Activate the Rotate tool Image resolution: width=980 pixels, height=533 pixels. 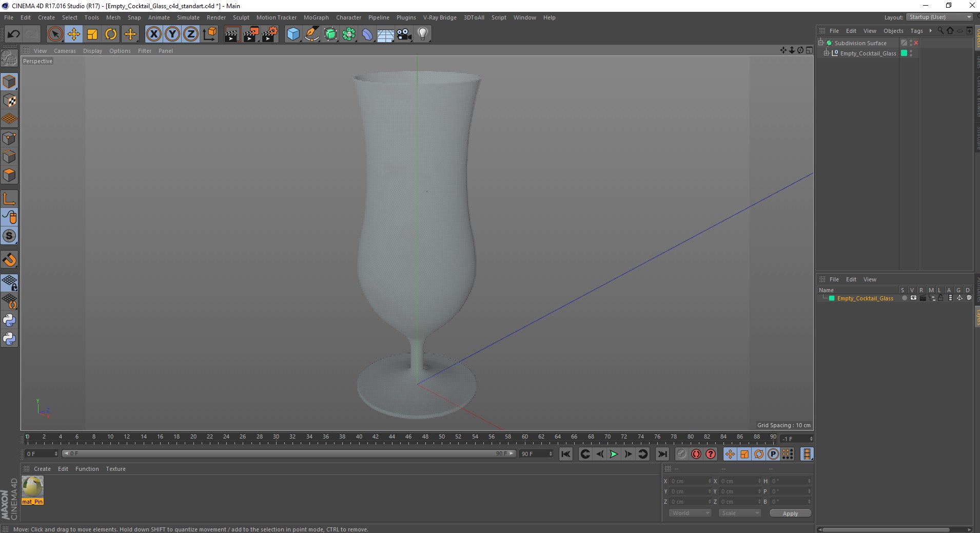(x=110, y=34)
